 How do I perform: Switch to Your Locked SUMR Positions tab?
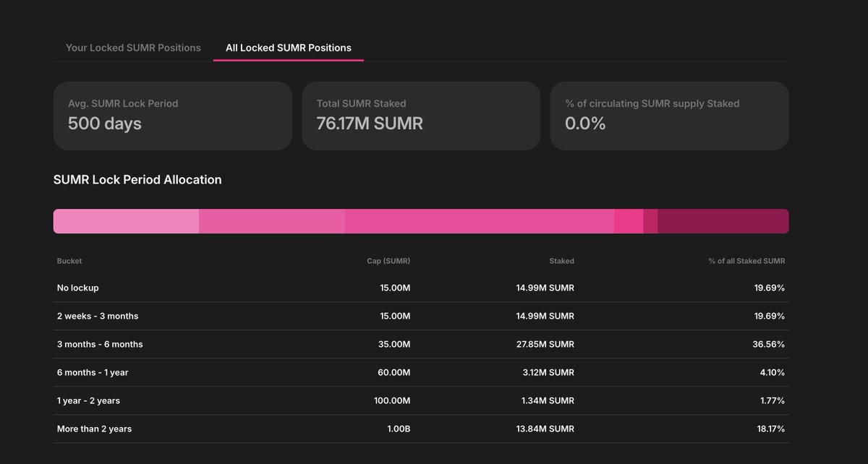133,48
